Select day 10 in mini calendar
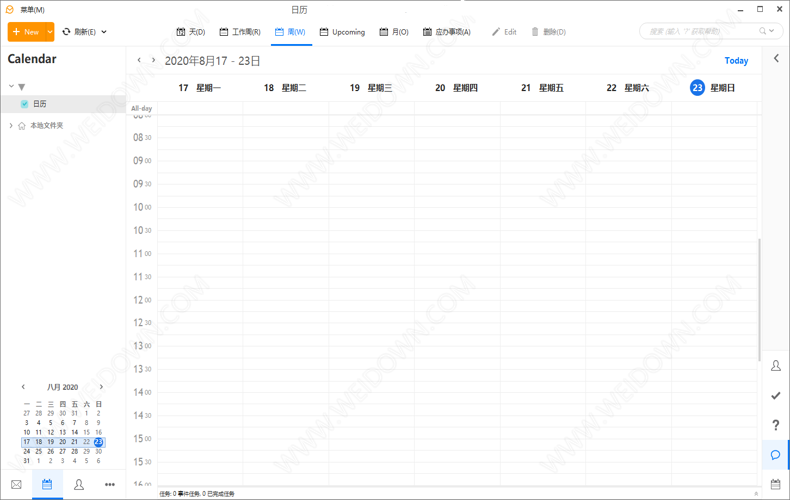 click(x=27, y=432)
